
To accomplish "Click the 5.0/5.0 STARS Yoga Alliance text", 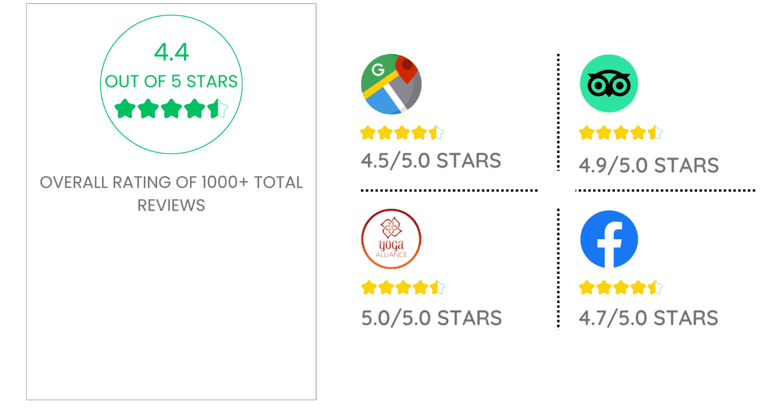I will (x=431, y=318).
